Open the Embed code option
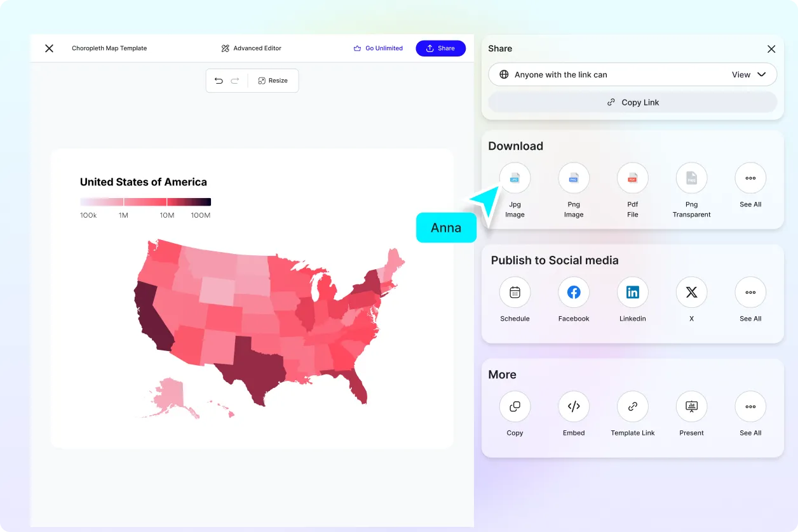 pos(574,407)
